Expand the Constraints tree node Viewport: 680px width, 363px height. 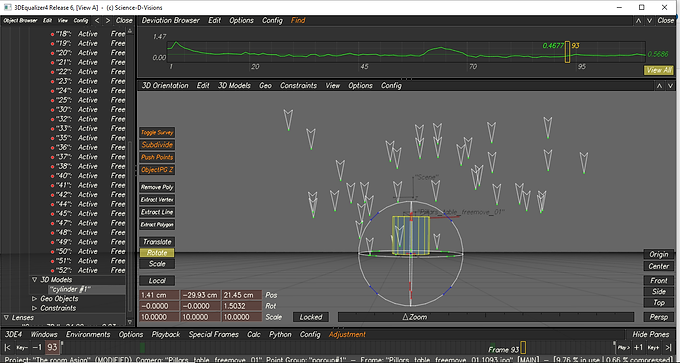35,308
